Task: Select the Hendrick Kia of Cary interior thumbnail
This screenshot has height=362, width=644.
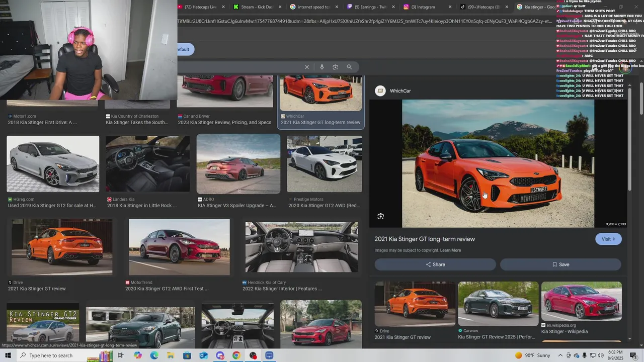Action: pyautogui.click(x=301, y=246)
